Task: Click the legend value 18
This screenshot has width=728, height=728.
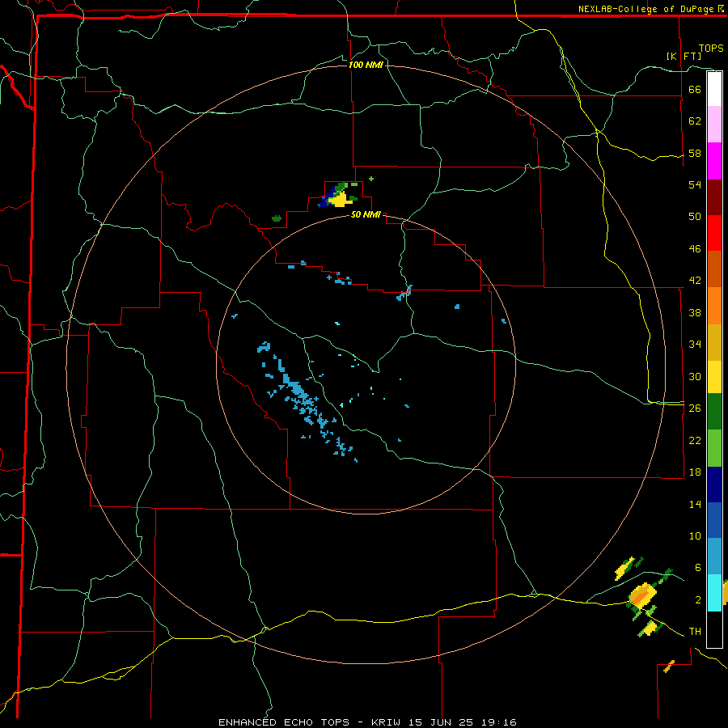Action: click(x=695, y=472)
